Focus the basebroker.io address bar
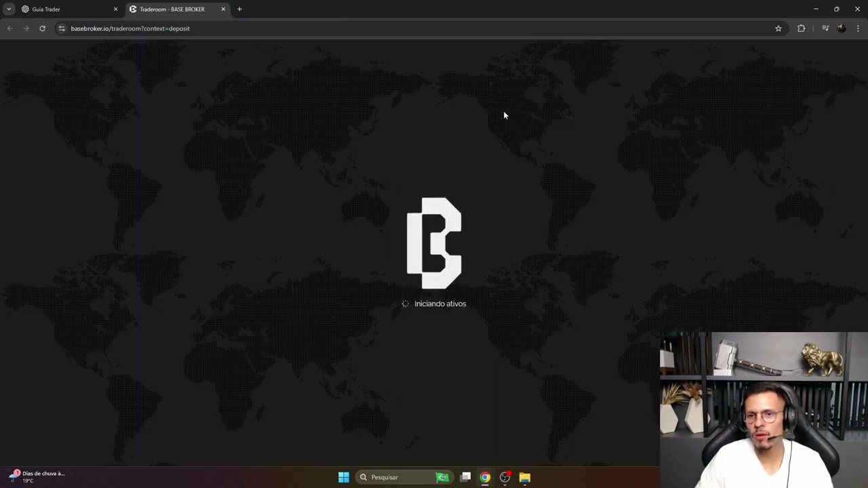 click(420, 28)
